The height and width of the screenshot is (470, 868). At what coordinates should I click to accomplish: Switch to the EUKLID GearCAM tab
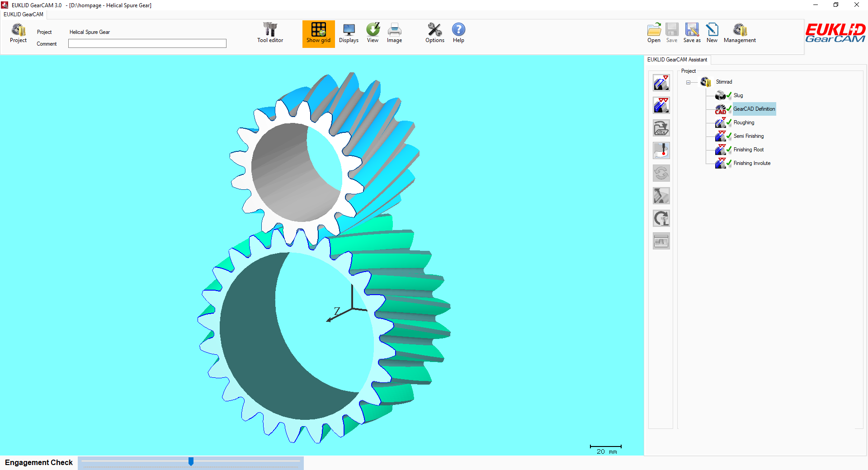[x=24, y=14]
